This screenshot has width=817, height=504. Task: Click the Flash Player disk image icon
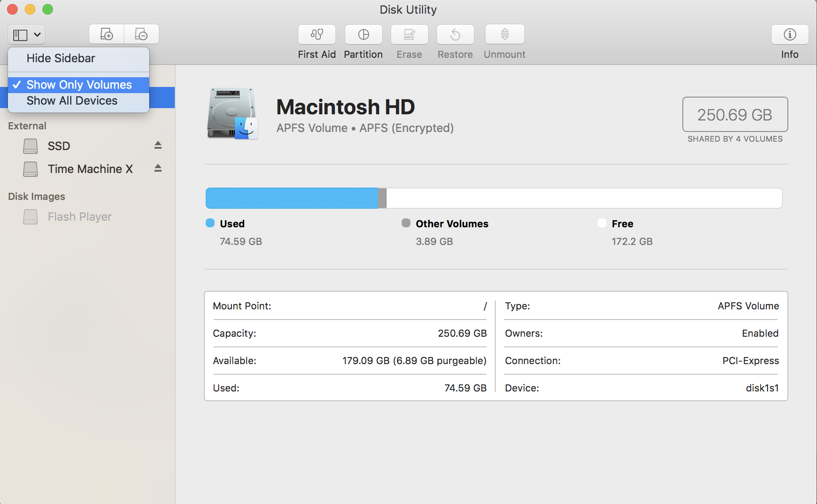coord(30,217)
